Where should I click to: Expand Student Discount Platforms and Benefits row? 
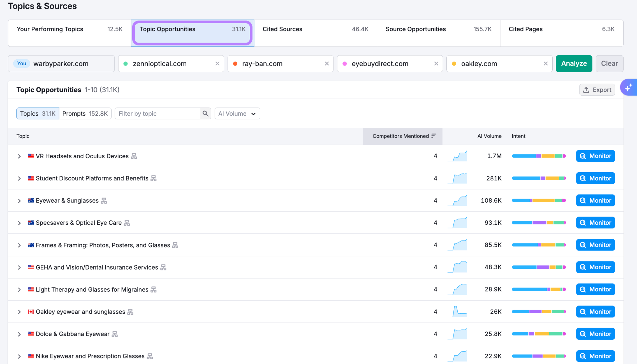coord(19,178)
